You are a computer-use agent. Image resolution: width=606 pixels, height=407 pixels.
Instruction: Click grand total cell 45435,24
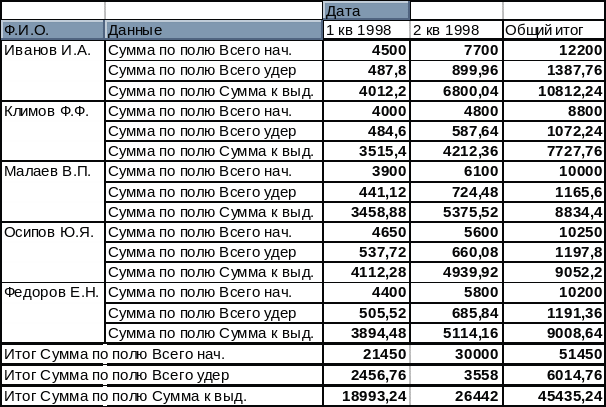click(554, 396)
